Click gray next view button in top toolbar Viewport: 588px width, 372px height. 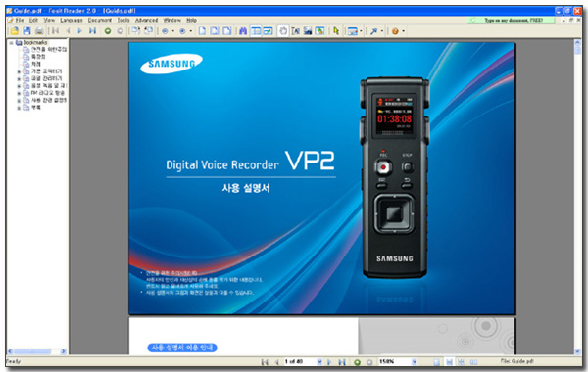click(x=120, y=31)
